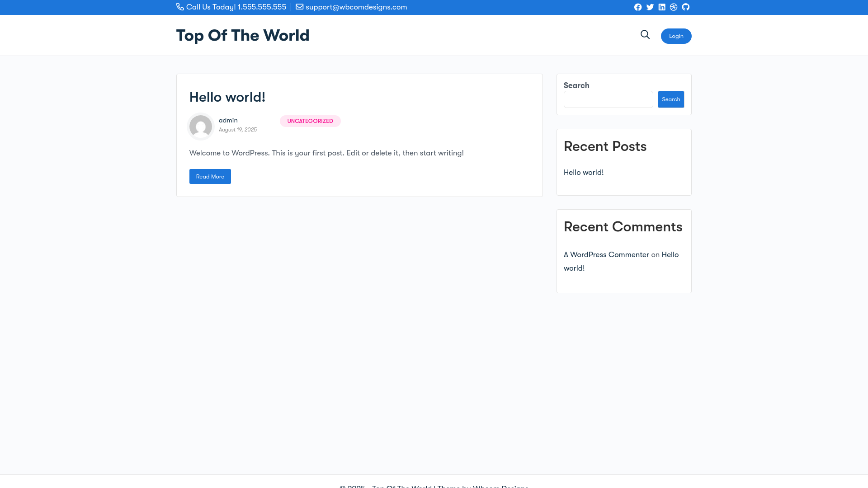
Task: Click the header search magnifier icon
Action: pos(645,35)
